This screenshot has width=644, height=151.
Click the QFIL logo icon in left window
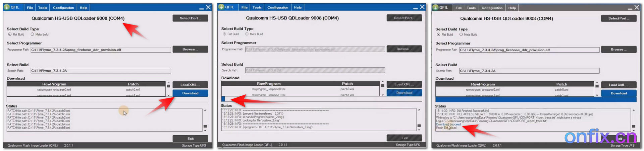7,7
